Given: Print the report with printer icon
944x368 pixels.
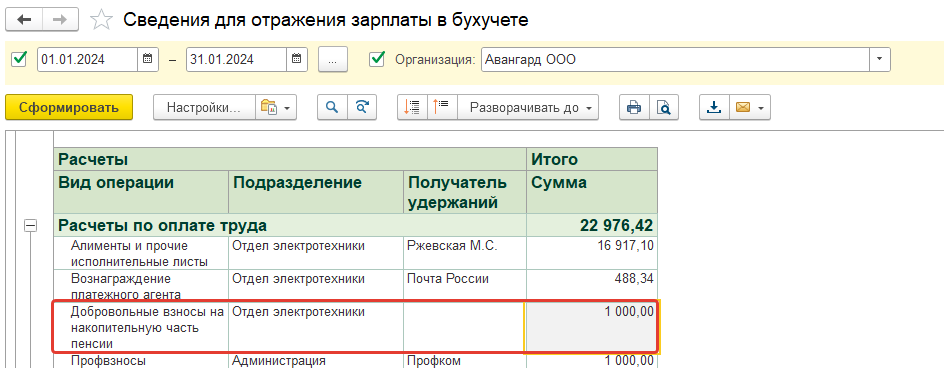Looking at the screenshot, I should tap(634, 108).
